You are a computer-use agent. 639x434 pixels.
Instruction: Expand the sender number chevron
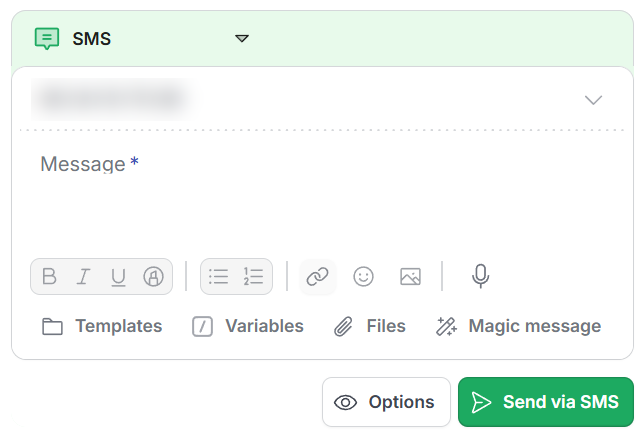[593, 99]
